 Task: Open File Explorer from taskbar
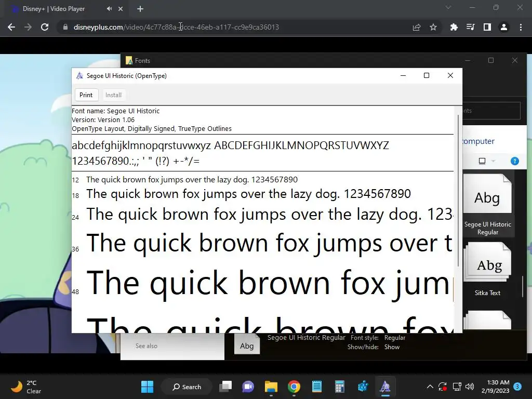coord(271,387)
